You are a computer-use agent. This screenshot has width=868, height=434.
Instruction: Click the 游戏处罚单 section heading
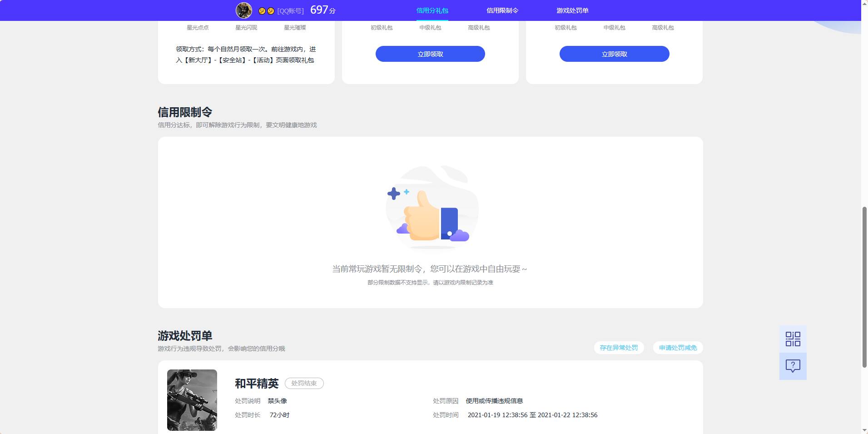(185, 336)
